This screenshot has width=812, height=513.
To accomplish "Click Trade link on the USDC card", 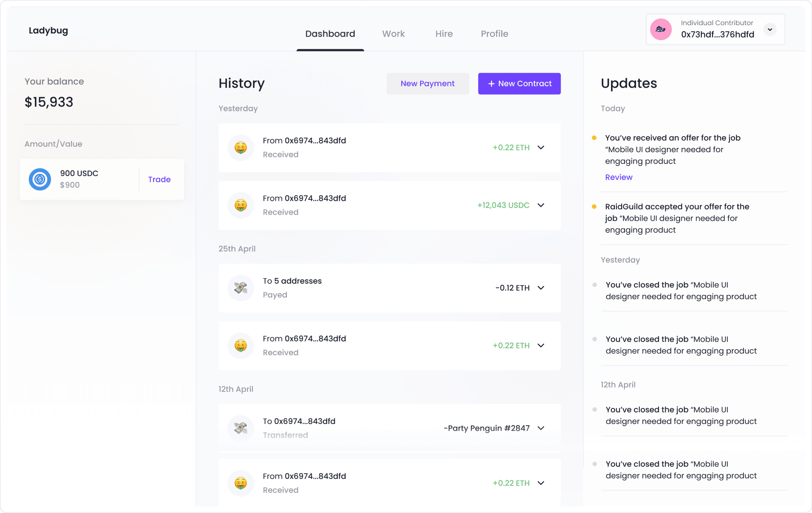I will (x=159, y=179).
